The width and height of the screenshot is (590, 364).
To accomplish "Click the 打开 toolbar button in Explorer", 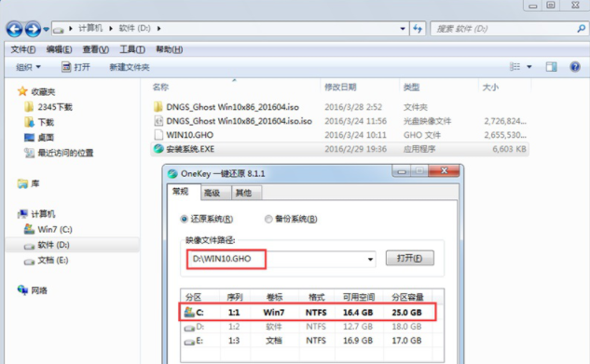I will coord(75,67).
